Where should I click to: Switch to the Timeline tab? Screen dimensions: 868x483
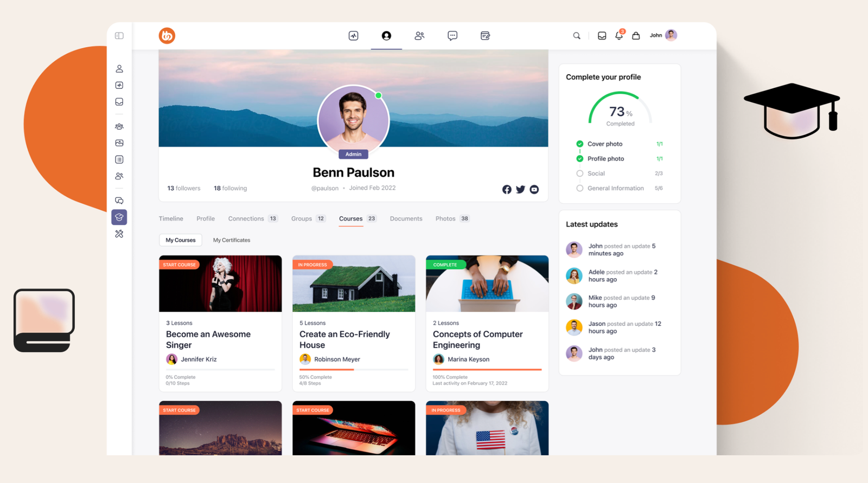(171, 218)
